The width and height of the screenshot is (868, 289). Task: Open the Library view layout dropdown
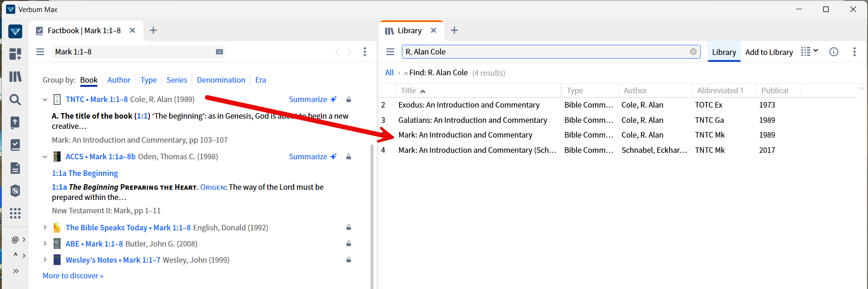(x=810, y=51)
